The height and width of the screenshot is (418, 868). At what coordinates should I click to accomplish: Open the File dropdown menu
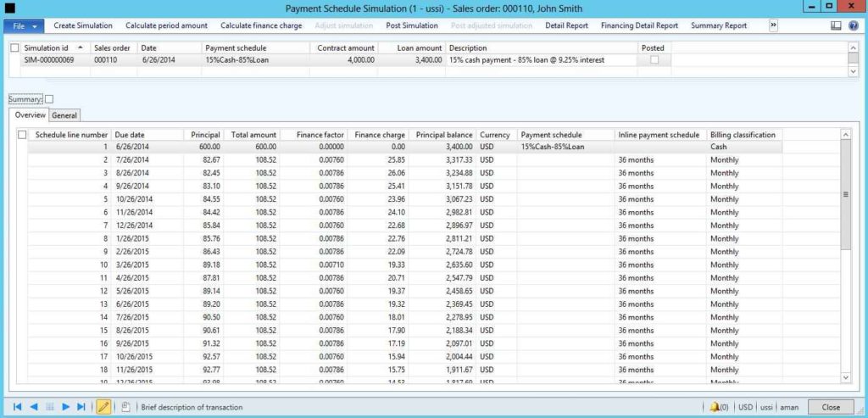coord(23,25)
